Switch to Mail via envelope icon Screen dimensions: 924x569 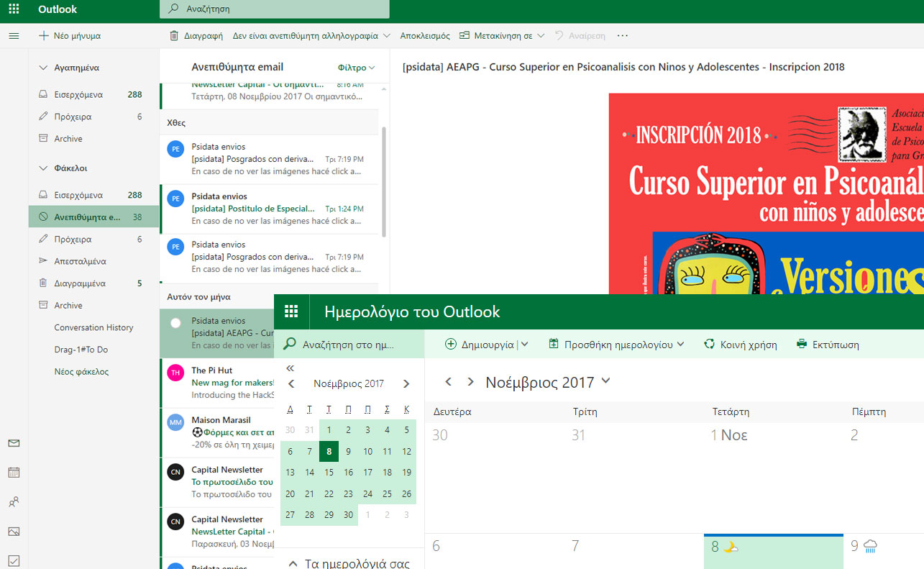pos(14,443)
